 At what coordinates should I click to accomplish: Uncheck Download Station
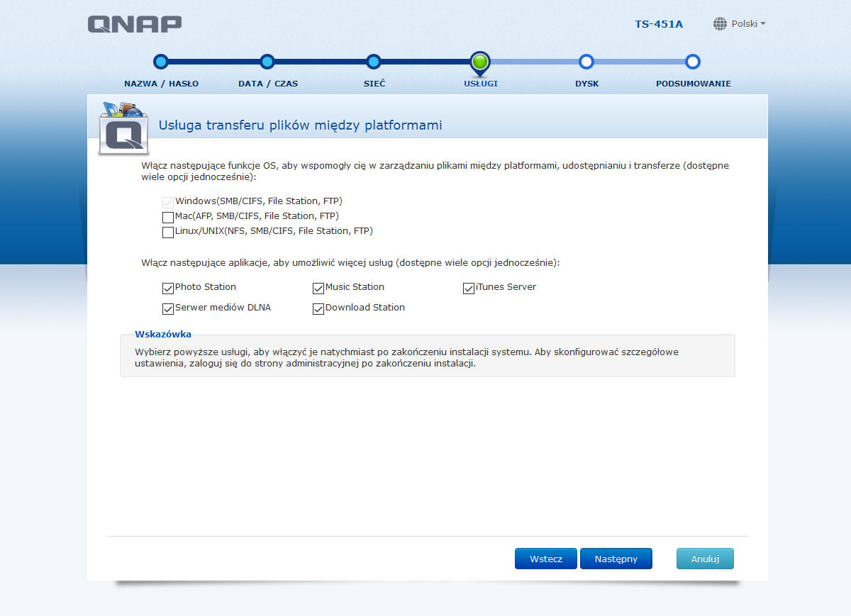[x=318, y=309]
